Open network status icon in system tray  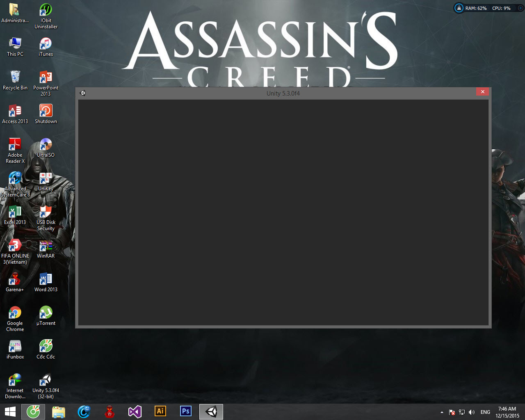tap(462, 412)
